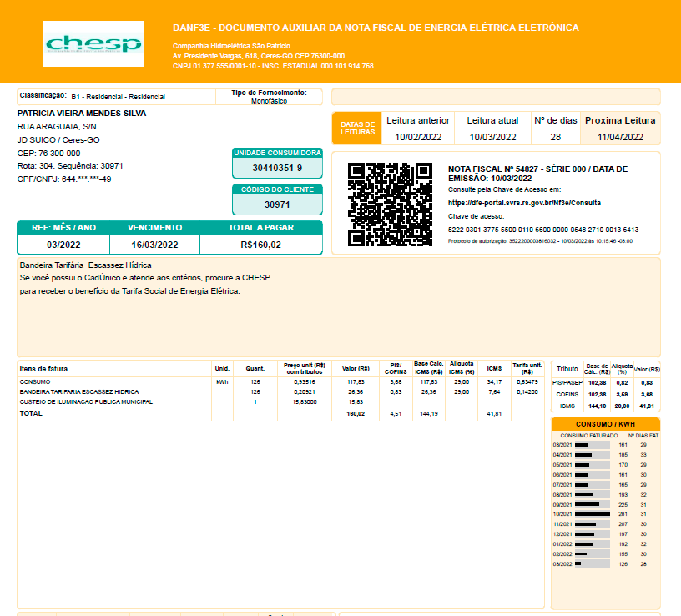Viewport: 681px width, 616px height.
Task: Select the Unidade Consumidora number 30410351-9
Action: click(277, 168)
